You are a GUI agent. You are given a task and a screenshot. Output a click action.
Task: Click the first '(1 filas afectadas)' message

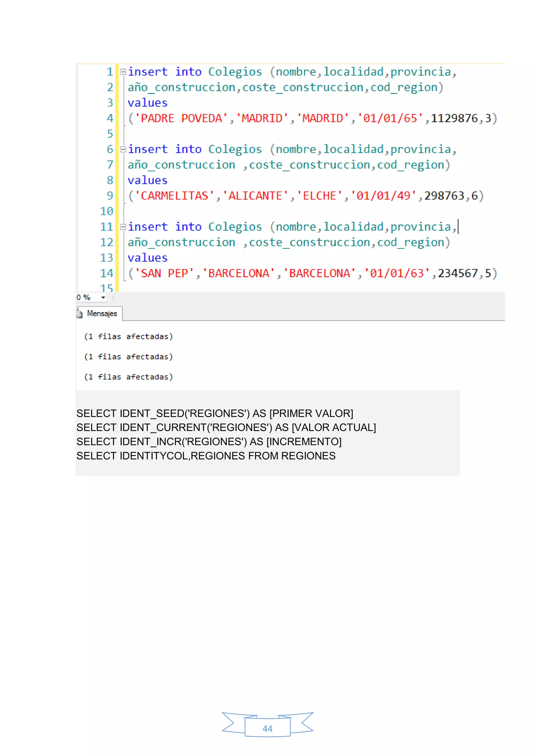(129, 337)
